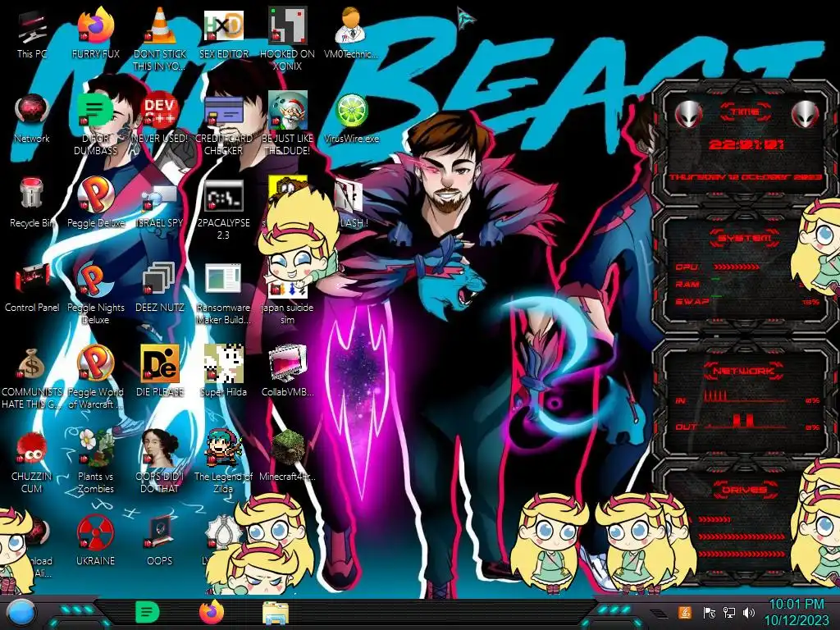Screen dimensions: 840x630
Task: Open the Super Hilda game shortcut
Action: (224, 371)
